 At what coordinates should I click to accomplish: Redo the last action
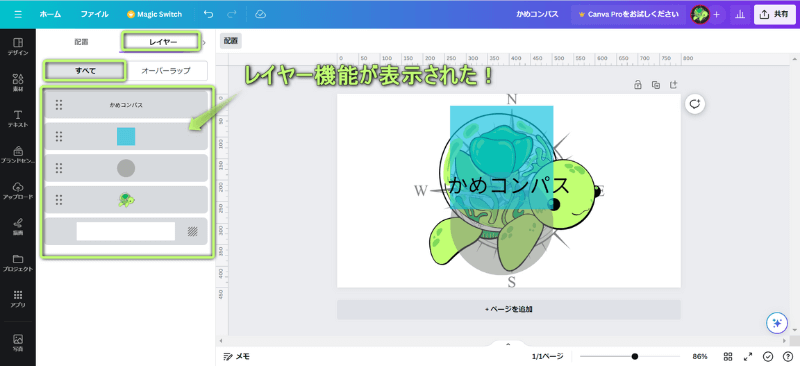(x=232, y=14)
